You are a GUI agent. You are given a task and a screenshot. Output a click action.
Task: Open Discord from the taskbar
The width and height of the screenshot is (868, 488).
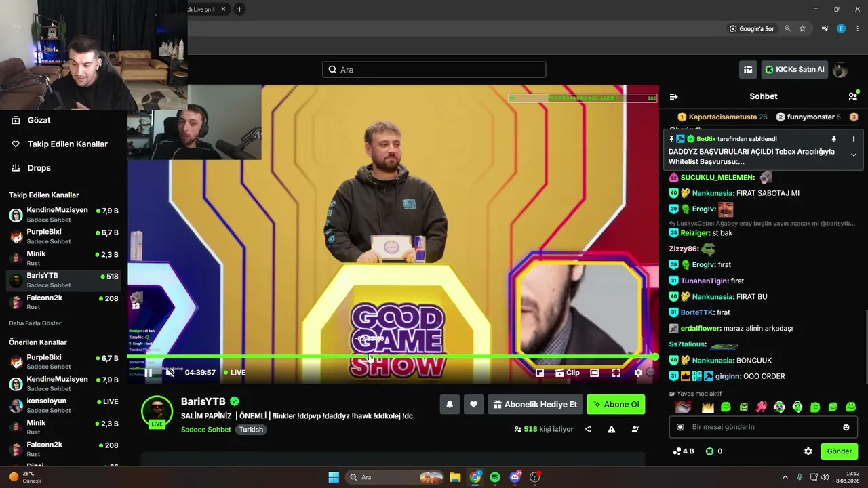tap(515, 477)
